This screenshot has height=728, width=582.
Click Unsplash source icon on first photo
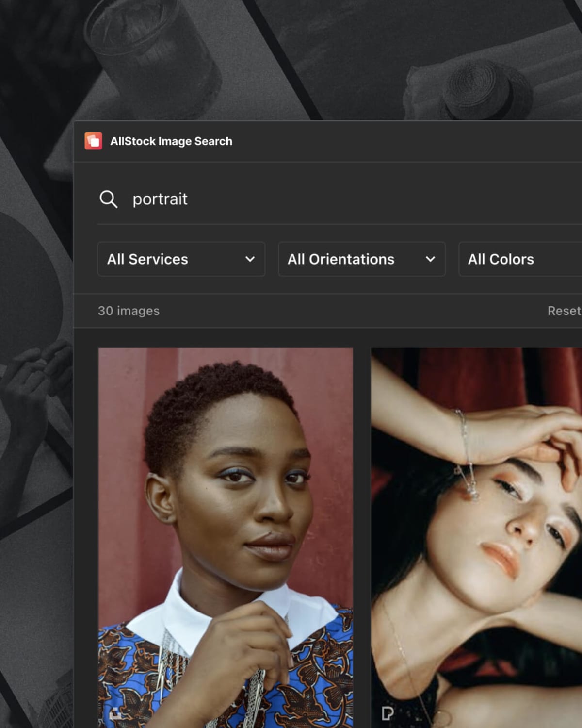(115, 713)
